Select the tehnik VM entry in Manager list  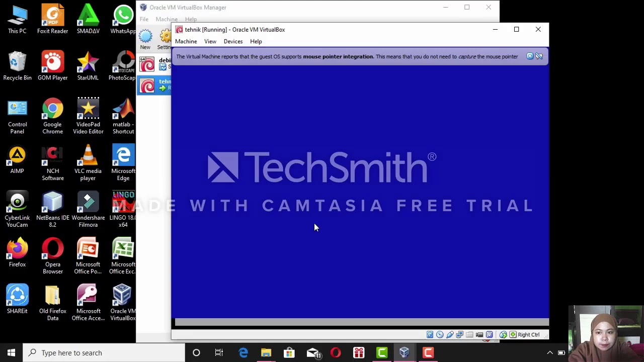click(154, 85)
